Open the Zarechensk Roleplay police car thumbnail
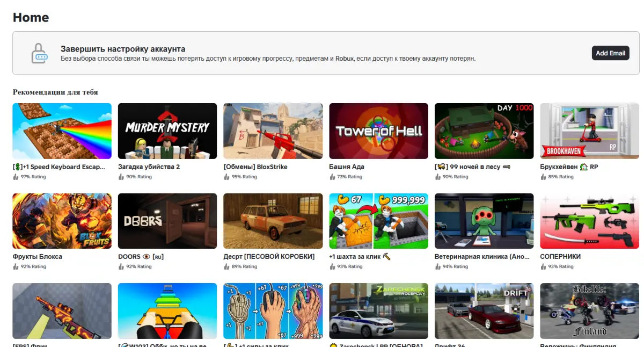 point(378,311)
